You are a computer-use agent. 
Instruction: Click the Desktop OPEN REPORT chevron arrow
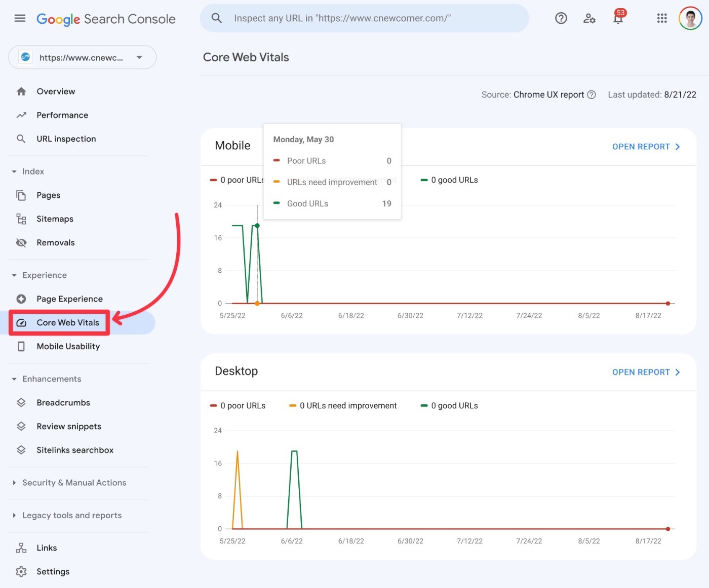677,372
